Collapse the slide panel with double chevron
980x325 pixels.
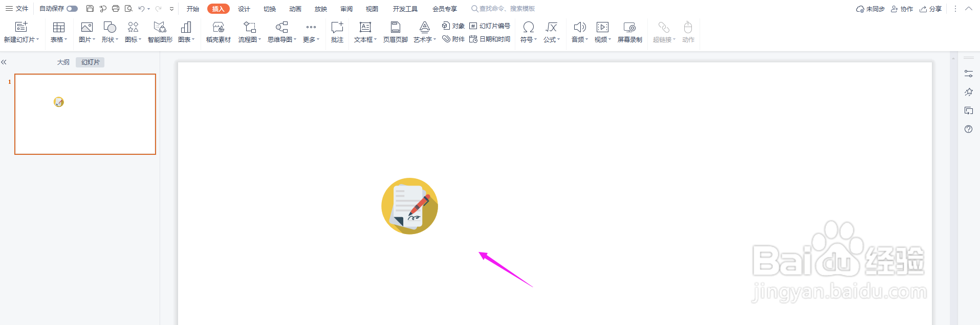click(x=4, y=62)
